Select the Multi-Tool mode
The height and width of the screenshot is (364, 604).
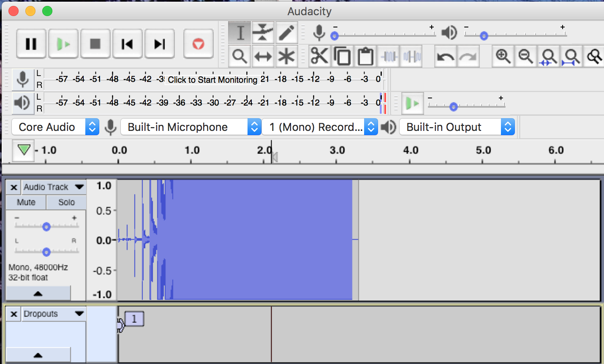(286, 56)
